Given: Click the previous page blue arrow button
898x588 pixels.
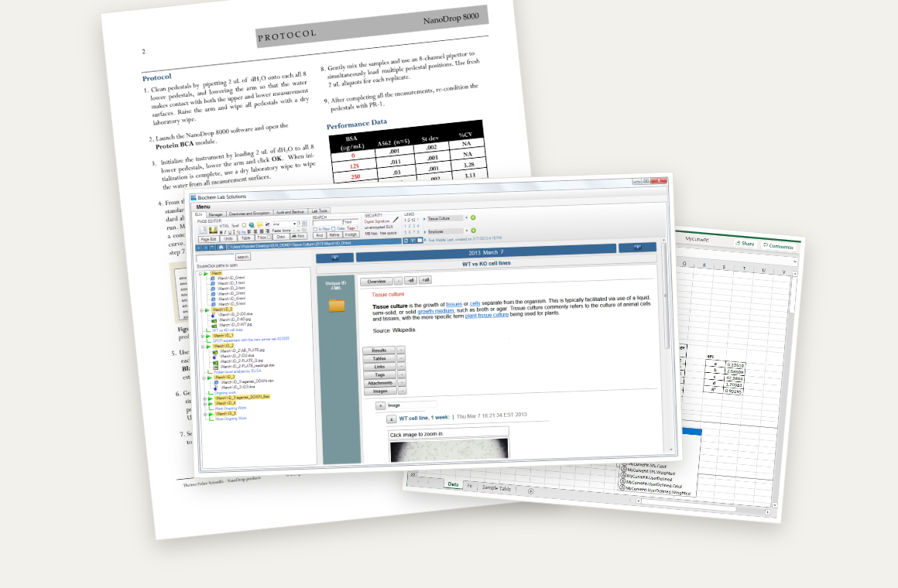Looking at the screenshot, I should coord(335,258).
